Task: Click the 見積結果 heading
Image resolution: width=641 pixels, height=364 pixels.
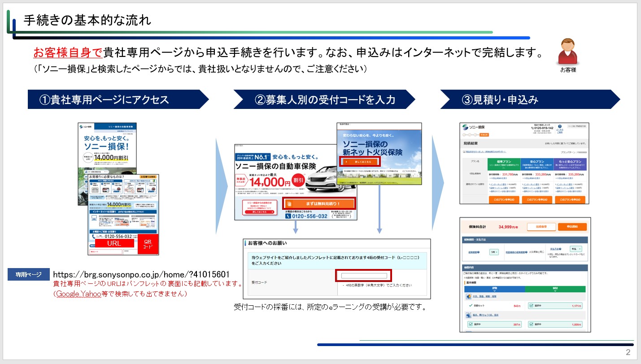Action: click(x=471, y=143)
